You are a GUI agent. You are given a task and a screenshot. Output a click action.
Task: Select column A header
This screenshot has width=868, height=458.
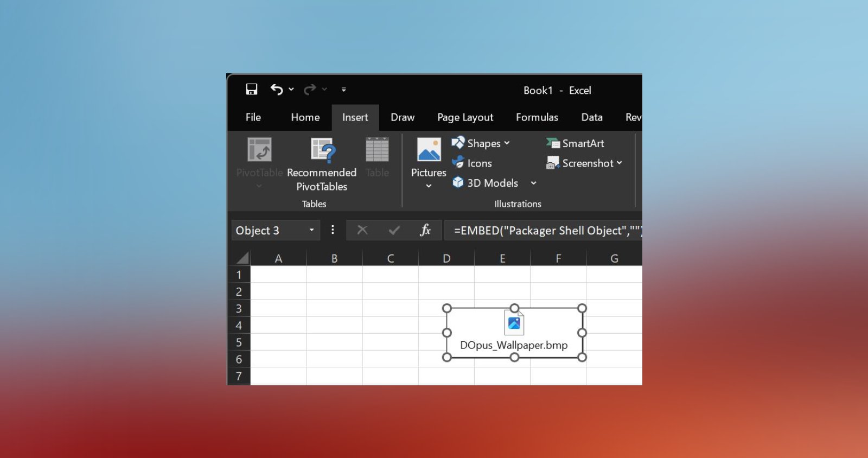pyautogui.click(x=278, y=258)
